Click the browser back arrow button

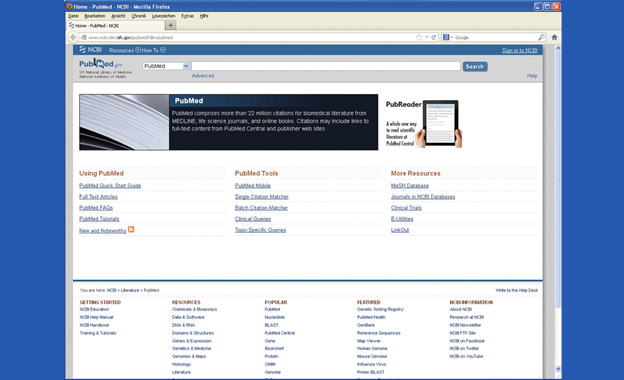pyautogui.click(x=73, y=37)
